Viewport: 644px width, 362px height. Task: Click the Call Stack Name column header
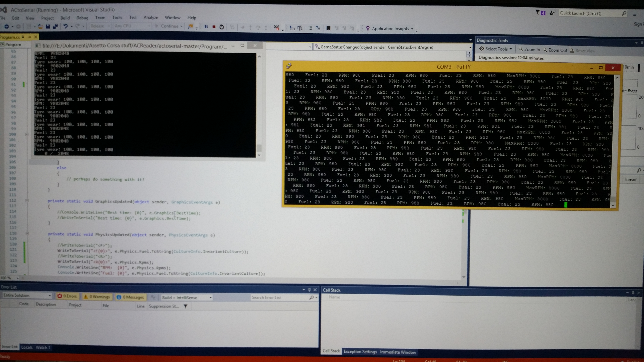[334, 297]
